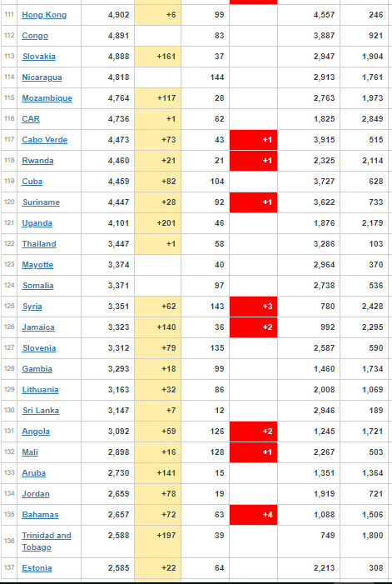Select the Estonia link

point(37,568)
